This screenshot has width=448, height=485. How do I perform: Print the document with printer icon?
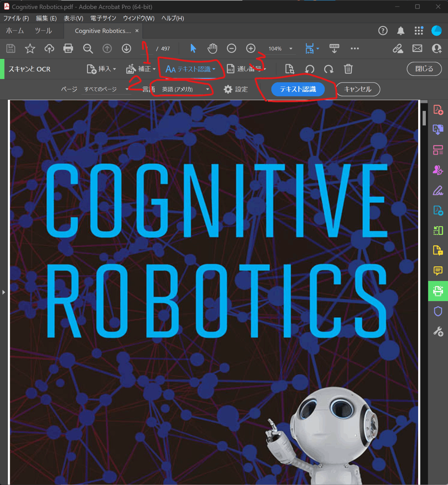click(68, 48)
